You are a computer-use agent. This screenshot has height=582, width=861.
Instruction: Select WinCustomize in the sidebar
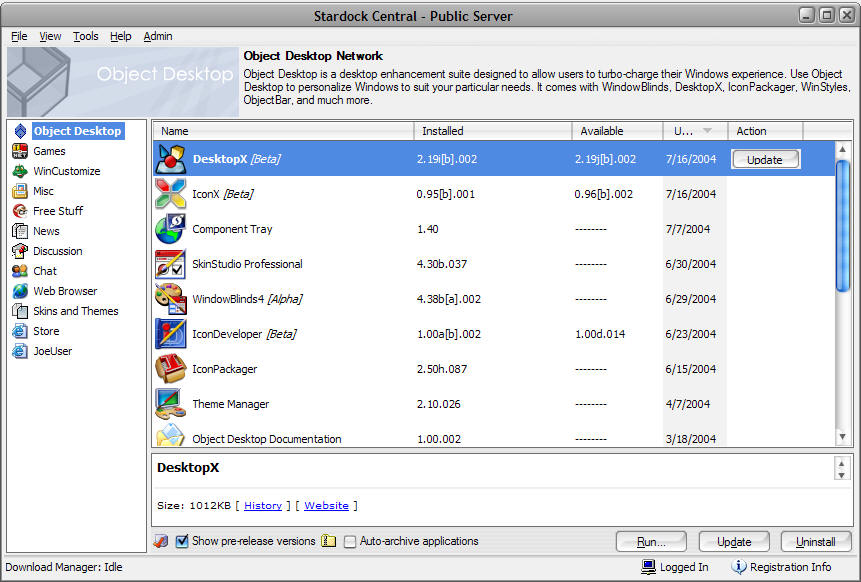[x=66, y=171]
